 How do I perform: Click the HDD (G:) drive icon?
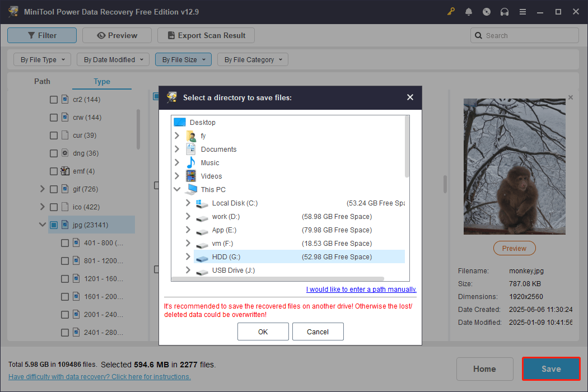tap(202, 258)
